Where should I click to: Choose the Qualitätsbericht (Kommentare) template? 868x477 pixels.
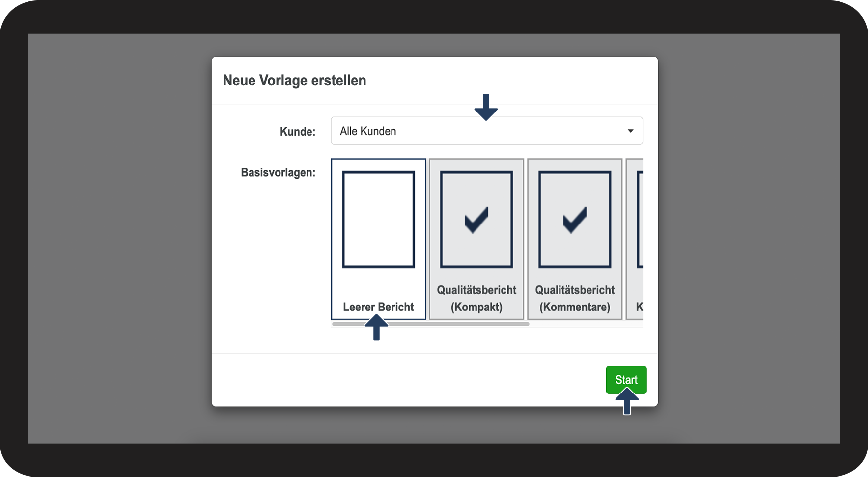tap(575, 239)
